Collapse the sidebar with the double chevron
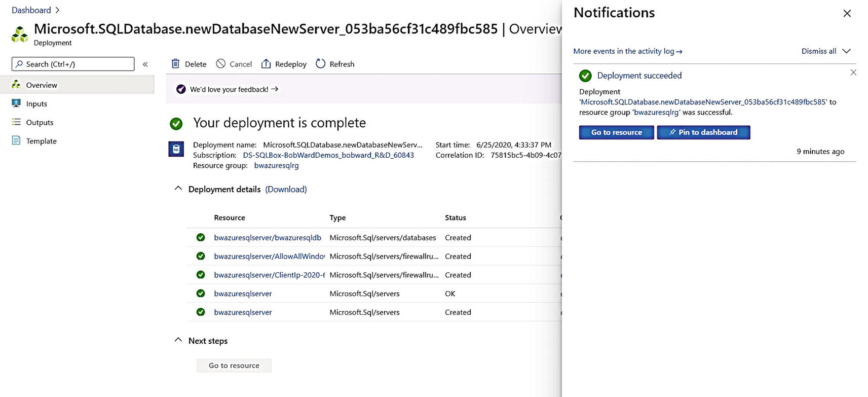Screen dimensions: 868x397 (145, 64)
